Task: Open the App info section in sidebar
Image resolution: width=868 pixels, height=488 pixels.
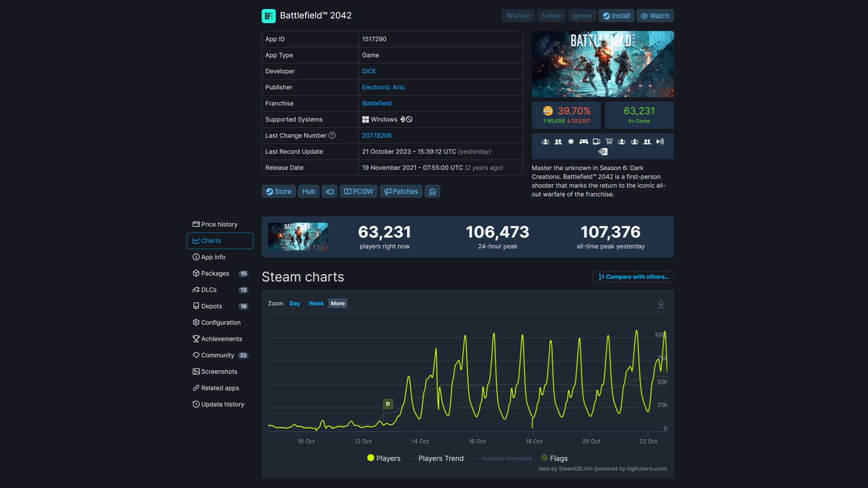Action: pyautogui.click(x=213, y=257)
